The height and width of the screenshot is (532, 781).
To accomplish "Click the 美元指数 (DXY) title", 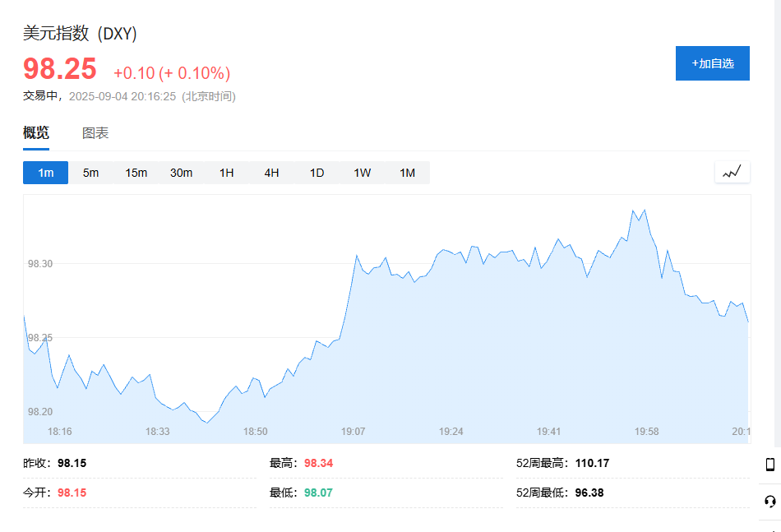I will (80, 34).
